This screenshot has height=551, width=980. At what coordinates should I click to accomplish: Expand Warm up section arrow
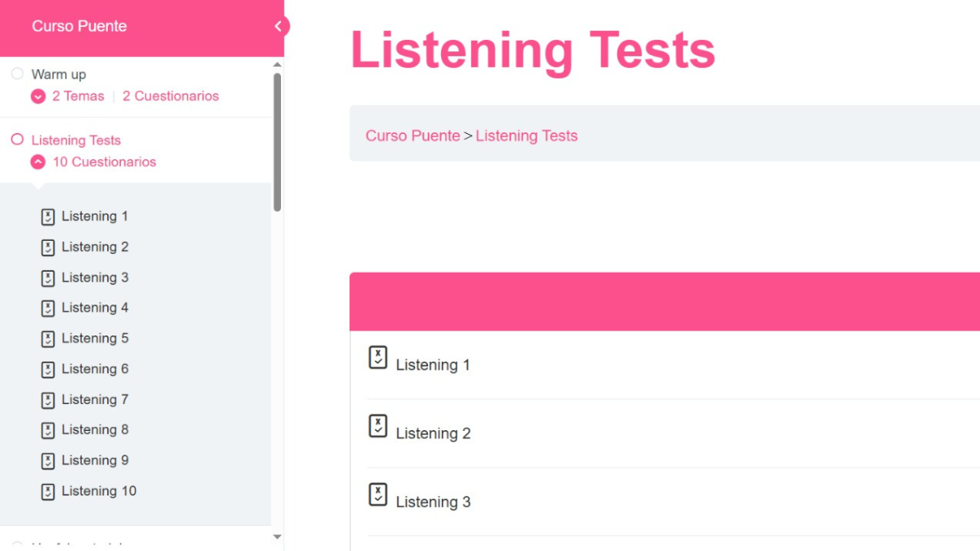38,96
